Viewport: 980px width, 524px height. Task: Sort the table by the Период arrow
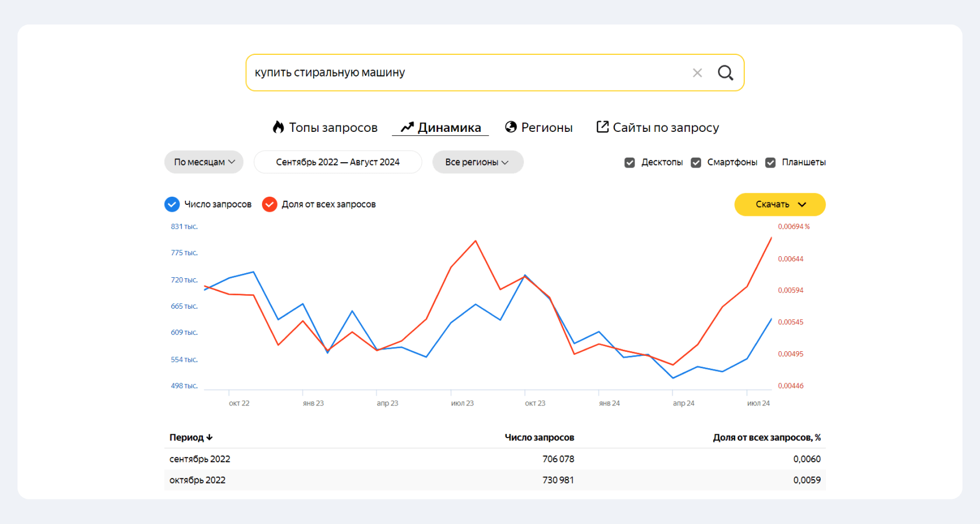209,438
